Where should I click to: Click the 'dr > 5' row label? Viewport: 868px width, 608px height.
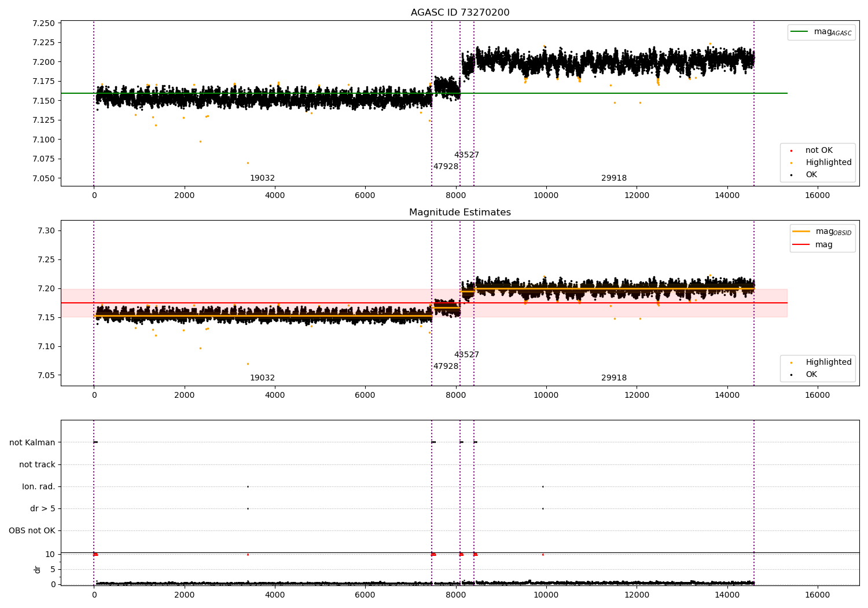click(x=43, y=508)
